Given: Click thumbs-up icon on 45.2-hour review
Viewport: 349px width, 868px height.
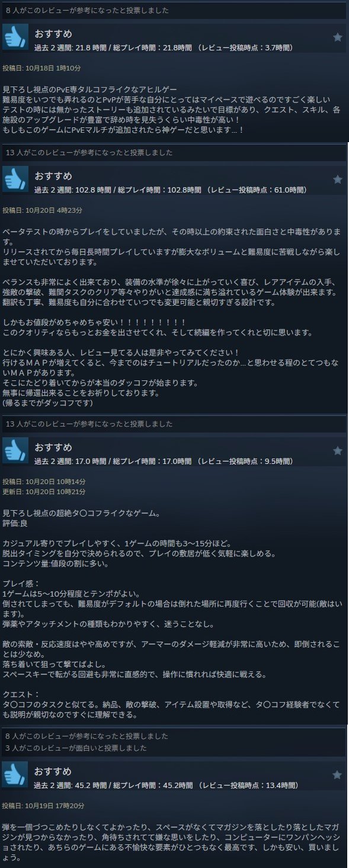Looking at the screenshot, I should click(15, 774).
